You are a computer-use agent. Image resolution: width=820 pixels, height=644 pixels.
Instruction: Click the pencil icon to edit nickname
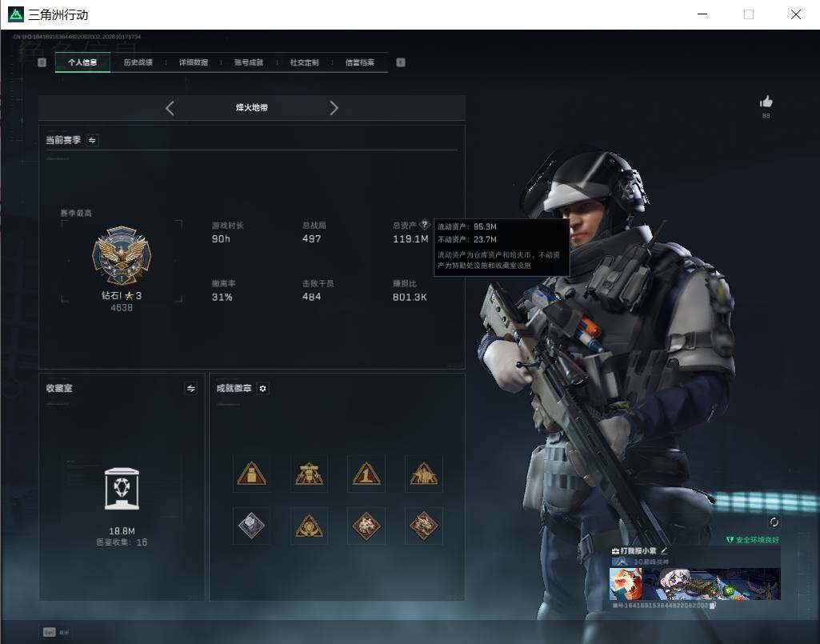[x=664, y=550]
